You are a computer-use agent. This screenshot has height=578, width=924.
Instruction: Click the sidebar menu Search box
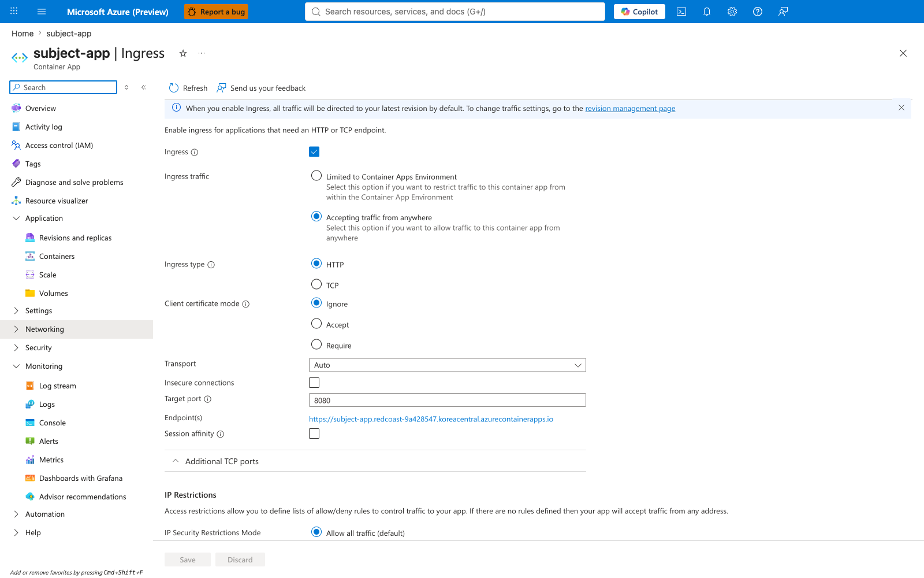[64, 87]
